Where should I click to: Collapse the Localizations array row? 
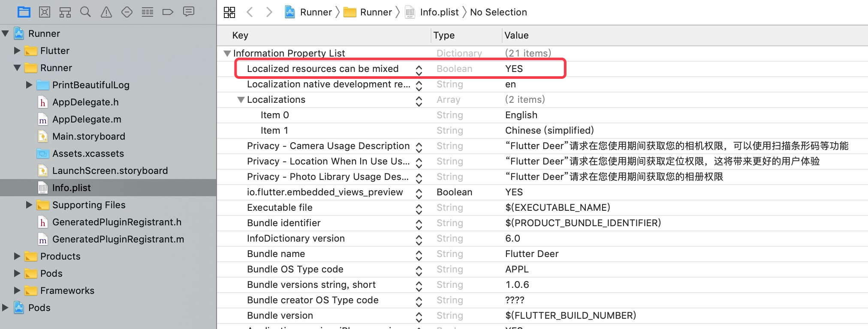[x=241, y=100]
